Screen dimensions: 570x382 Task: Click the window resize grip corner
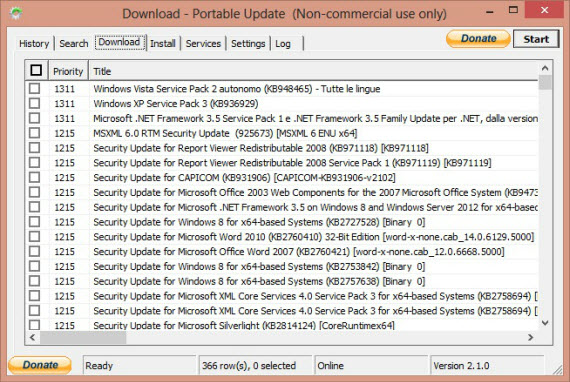click(558, 369)
